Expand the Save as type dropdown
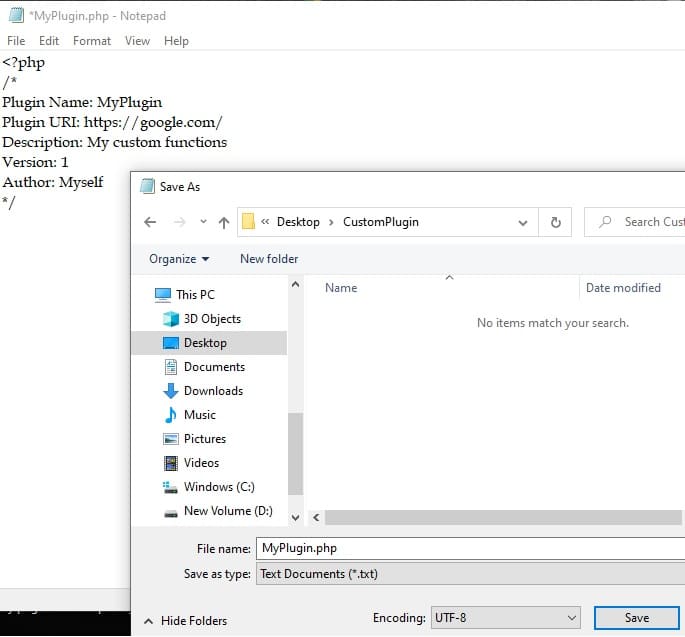685x637 pixels. (470, 574)
